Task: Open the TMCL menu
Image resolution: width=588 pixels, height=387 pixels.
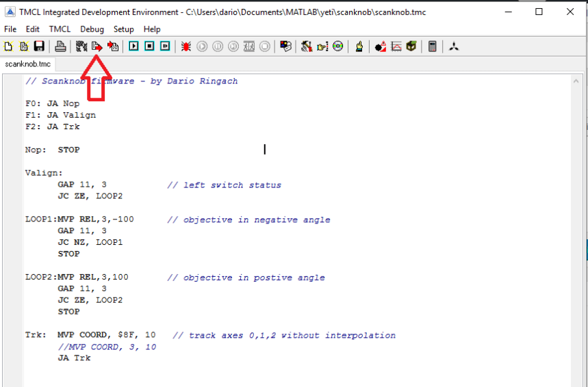Action: 60,29
